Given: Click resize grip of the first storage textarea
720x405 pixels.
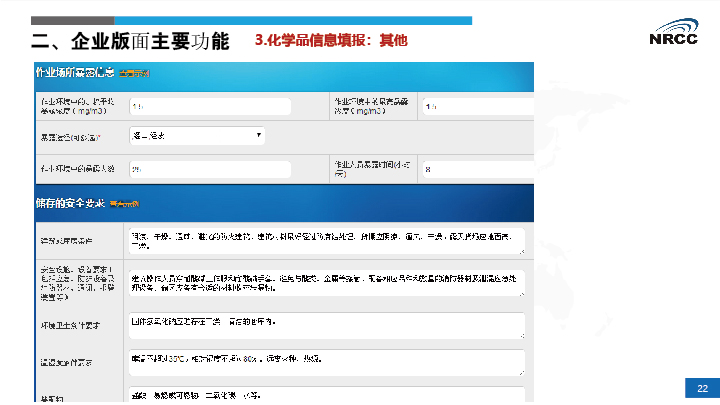Looking at the screenshot, I should tap(521, 252).
